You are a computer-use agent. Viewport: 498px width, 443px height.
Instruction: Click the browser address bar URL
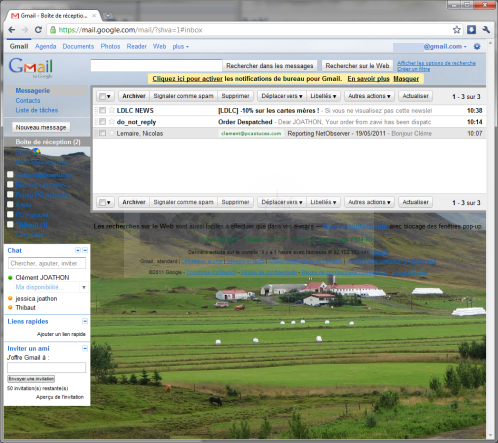(130, 30)
